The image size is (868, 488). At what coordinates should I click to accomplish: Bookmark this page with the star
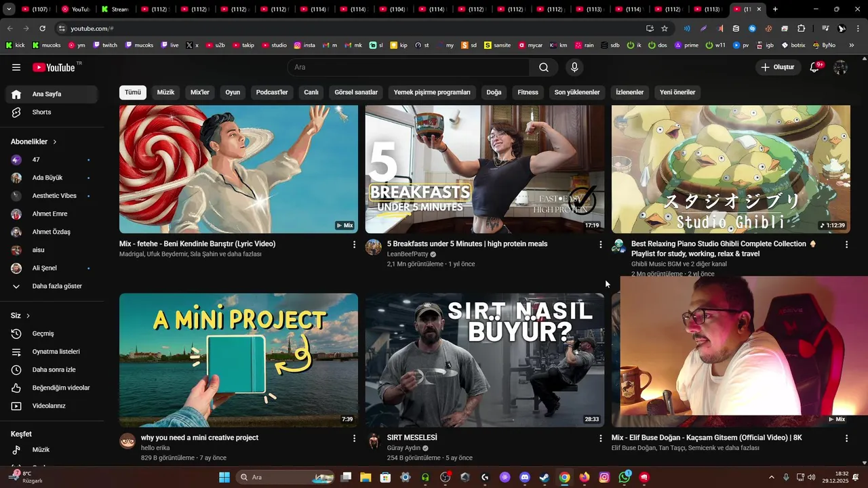coord(665,28)
